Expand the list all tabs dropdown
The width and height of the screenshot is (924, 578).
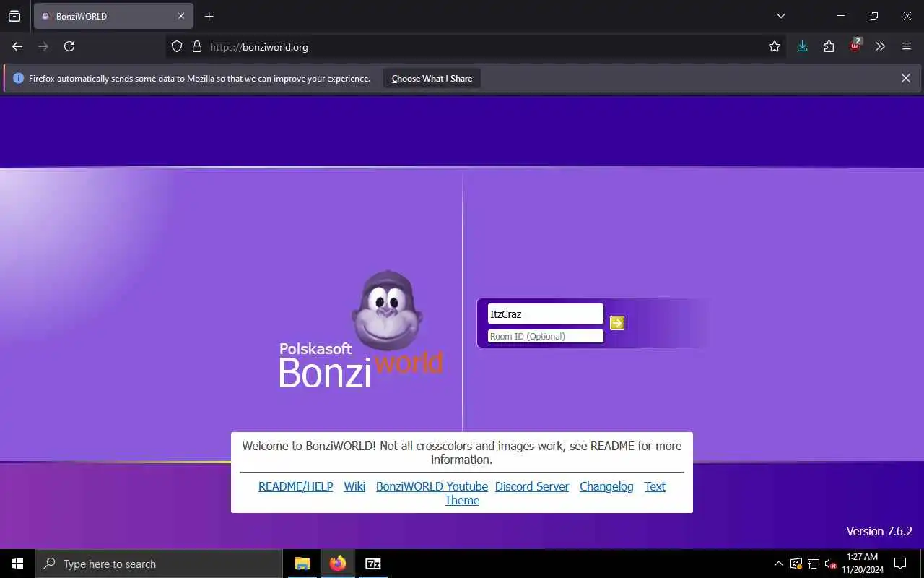[780, 16]
